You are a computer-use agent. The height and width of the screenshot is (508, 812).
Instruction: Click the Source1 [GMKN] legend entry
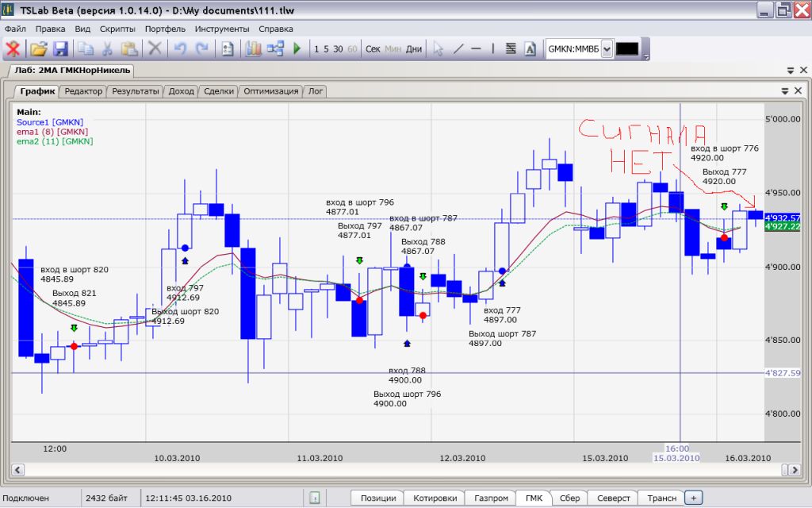pos(50,122)
